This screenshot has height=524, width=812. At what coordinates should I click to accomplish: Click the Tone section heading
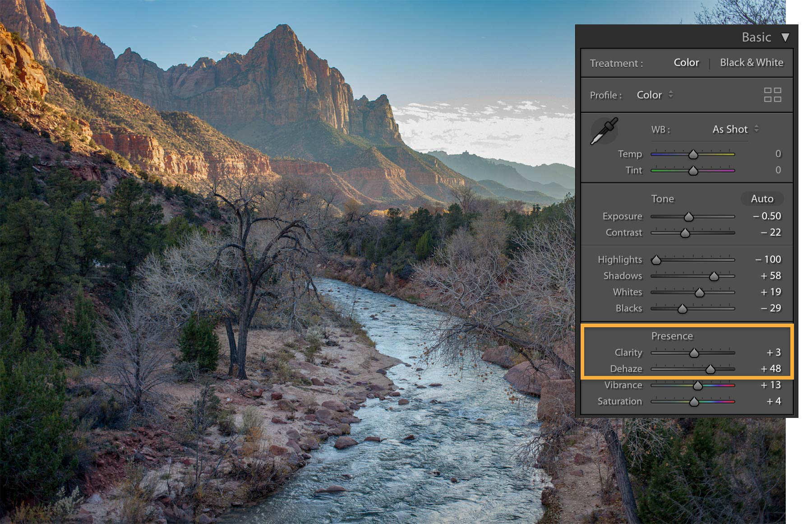click(662, 199)
